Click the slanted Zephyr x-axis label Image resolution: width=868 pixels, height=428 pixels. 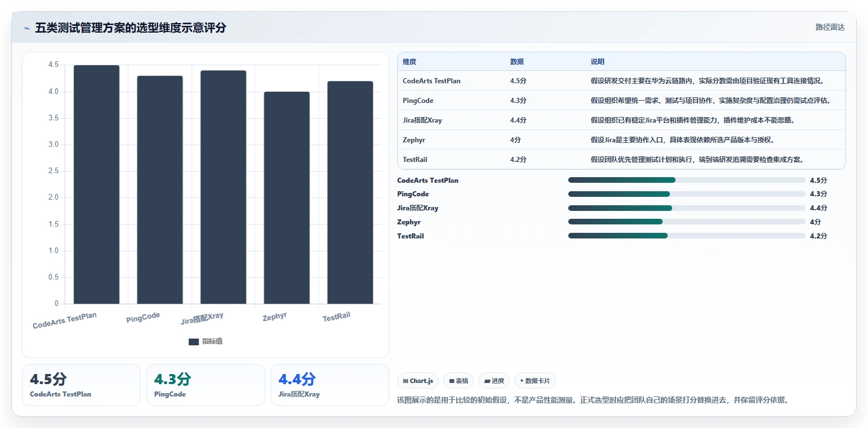click(275, 317)
